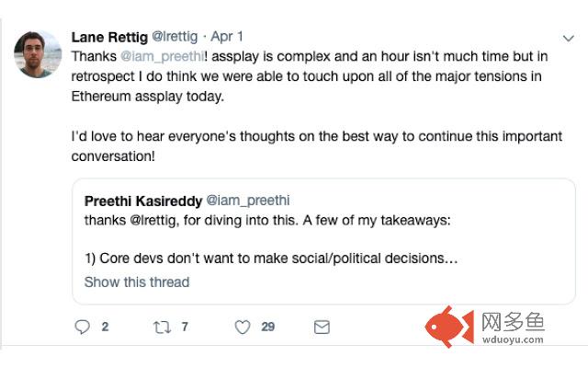This screenshot has height=368, width=588.
Task: Click the reply speech bubble icon
Action: coord(81,327)
